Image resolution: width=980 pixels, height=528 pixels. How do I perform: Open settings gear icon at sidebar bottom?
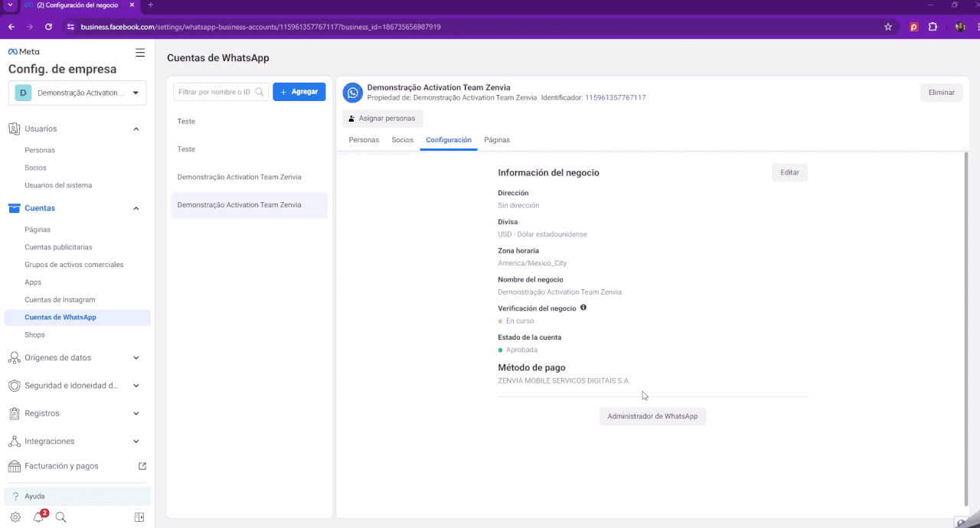coord(15,517)
